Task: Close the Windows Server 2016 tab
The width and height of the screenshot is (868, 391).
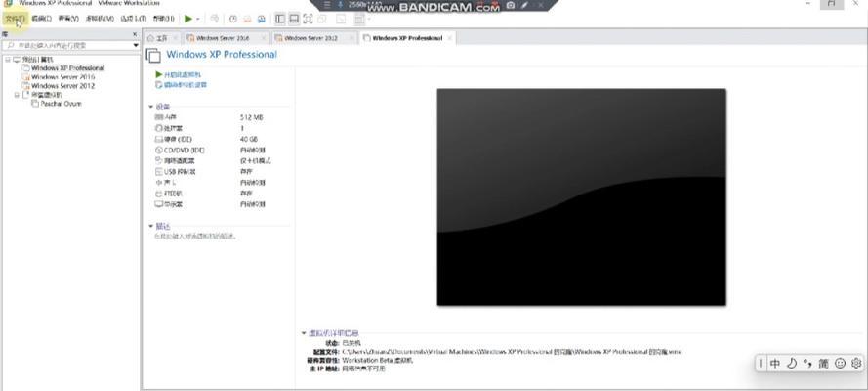Action: [264, 38]
